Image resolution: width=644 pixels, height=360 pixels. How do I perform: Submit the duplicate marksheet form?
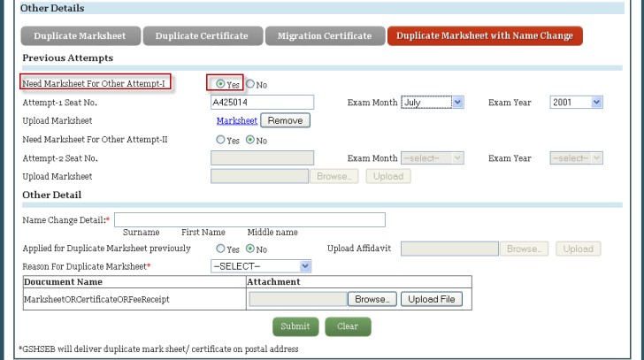295,326
